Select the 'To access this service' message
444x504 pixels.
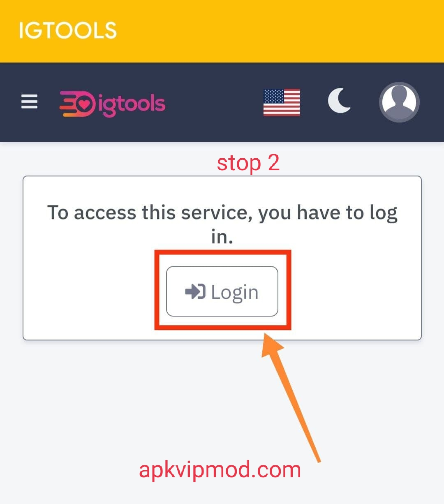click(222, 224)
